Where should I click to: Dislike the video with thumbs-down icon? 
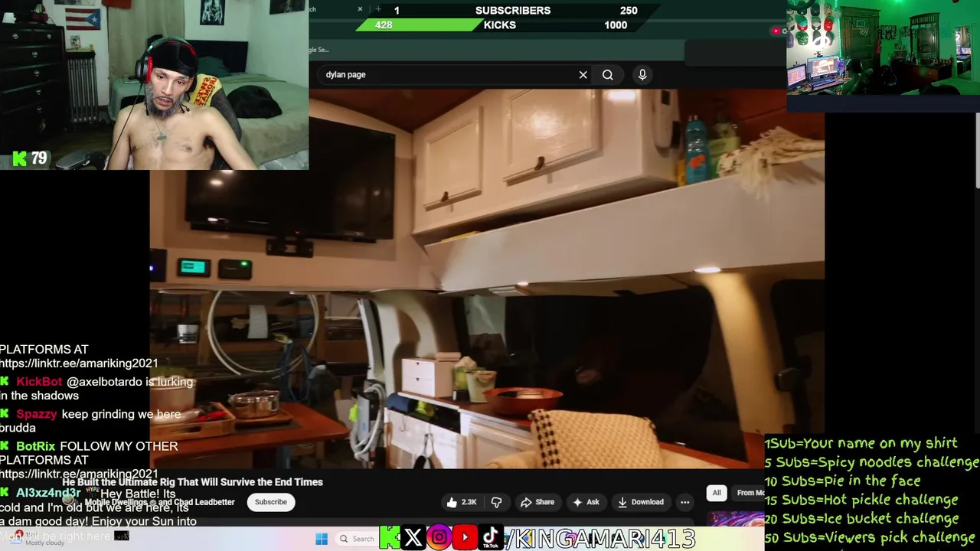(496, 502)
